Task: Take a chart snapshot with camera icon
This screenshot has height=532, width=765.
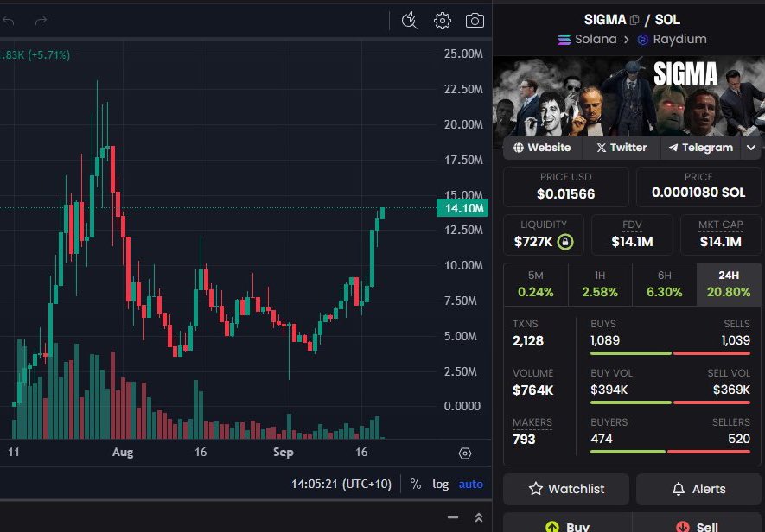Action: [475, 21]
